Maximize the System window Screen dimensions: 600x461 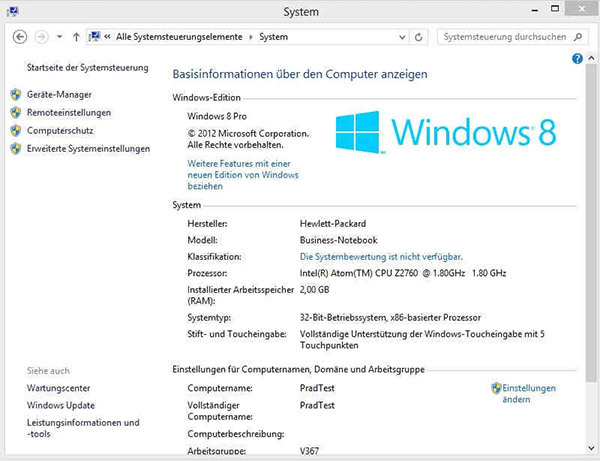pos(554,8)
